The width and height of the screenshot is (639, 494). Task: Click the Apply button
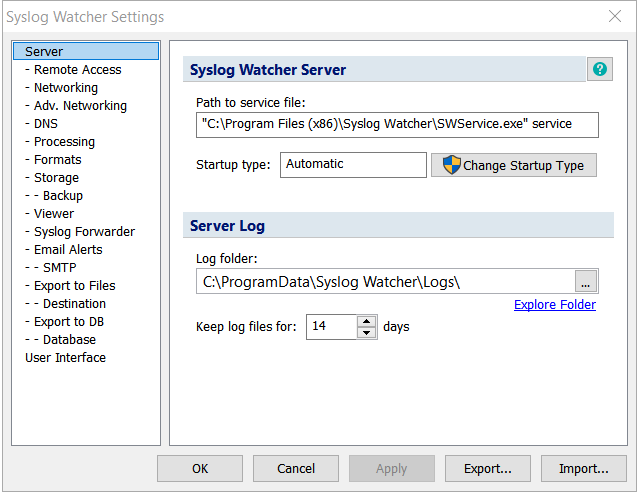[392, 469]
